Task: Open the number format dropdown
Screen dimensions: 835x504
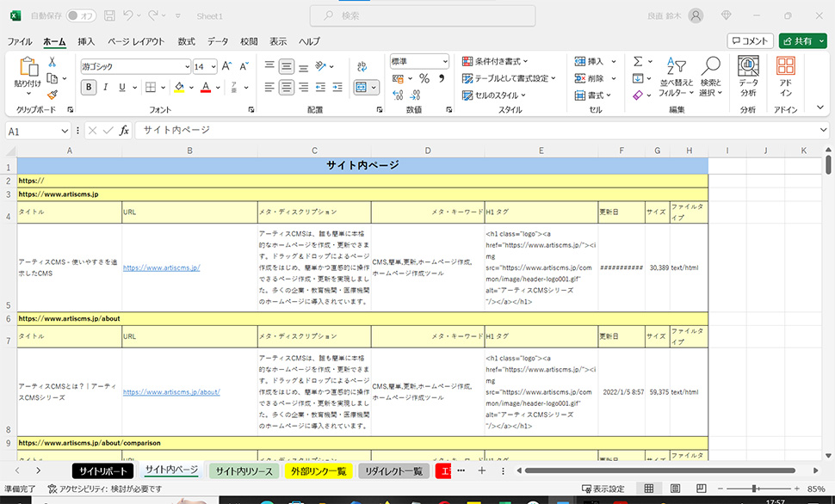Action: click(445, 62)
